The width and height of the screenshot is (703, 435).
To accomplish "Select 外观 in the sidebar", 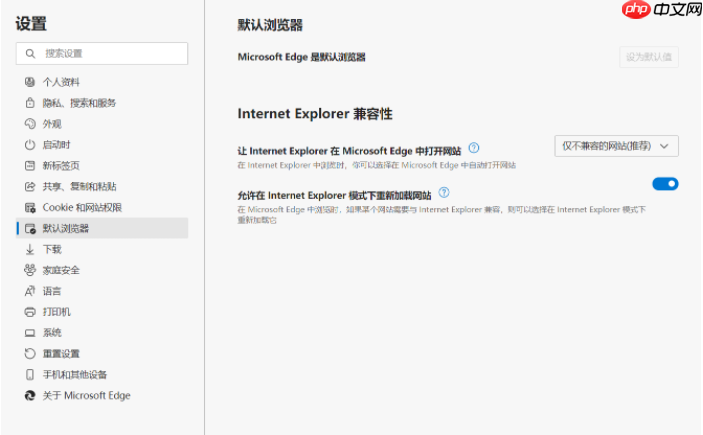I will [x=102, y=124].
